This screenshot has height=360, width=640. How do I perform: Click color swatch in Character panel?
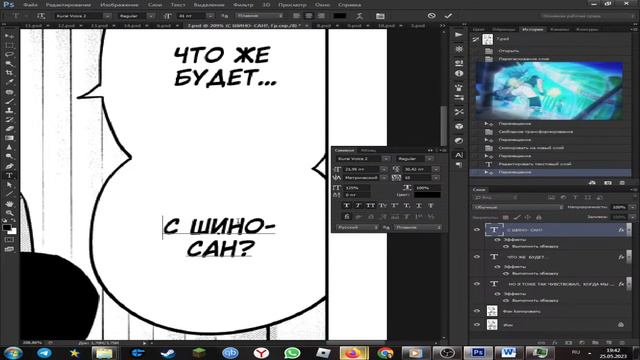point(427,195)
